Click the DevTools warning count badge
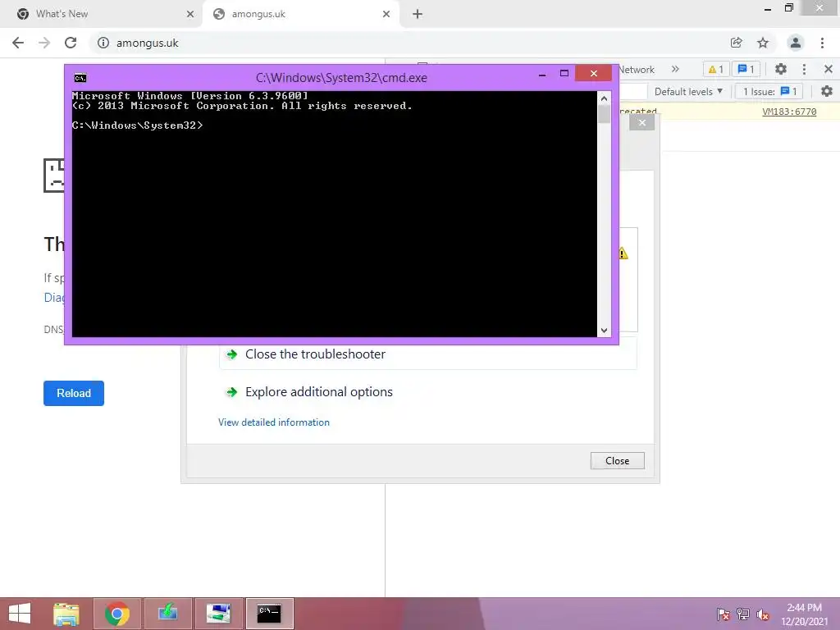 (715, 69)
